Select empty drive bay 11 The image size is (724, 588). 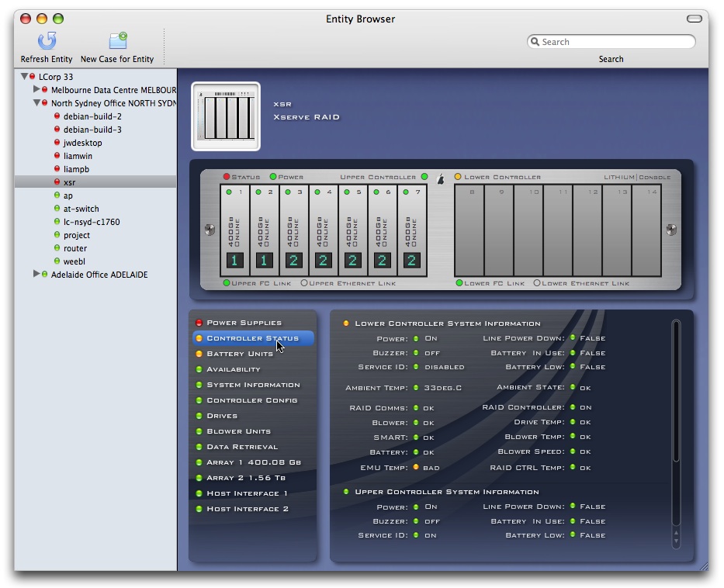point(558,230)
